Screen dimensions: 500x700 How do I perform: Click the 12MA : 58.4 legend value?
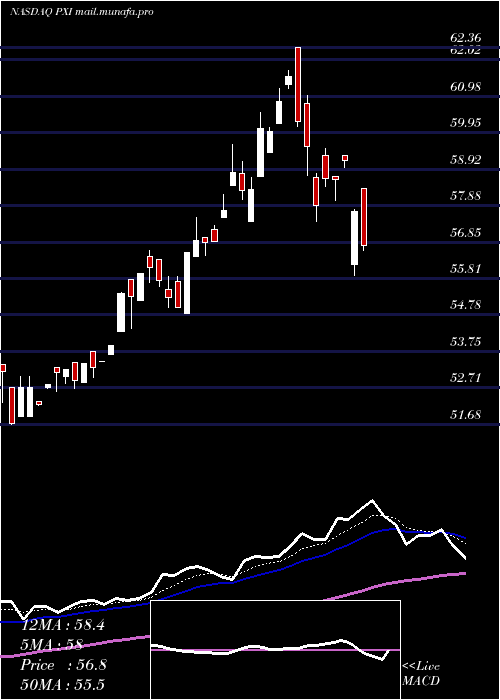tap(63, 625)
